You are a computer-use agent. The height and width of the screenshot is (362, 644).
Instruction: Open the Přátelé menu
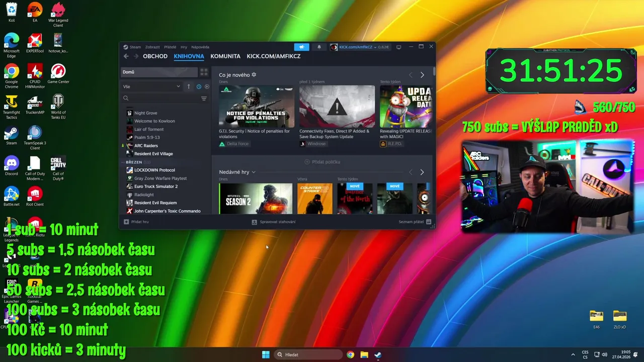[170, 47]
